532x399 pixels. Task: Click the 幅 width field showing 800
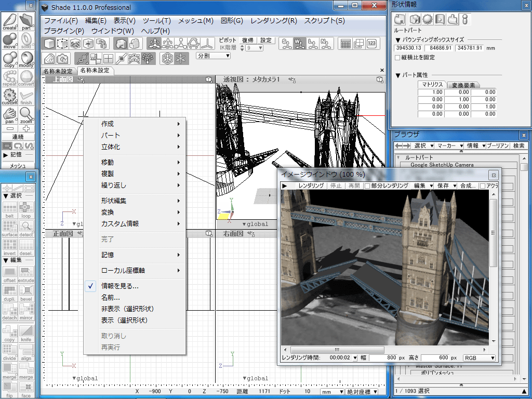point(383,357)
